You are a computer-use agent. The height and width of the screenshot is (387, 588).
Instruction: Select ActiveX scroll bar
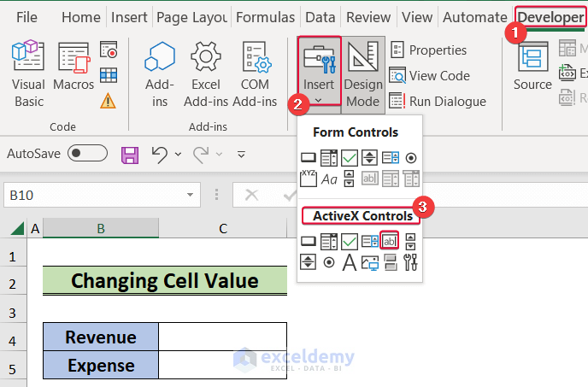pos(410,242)
